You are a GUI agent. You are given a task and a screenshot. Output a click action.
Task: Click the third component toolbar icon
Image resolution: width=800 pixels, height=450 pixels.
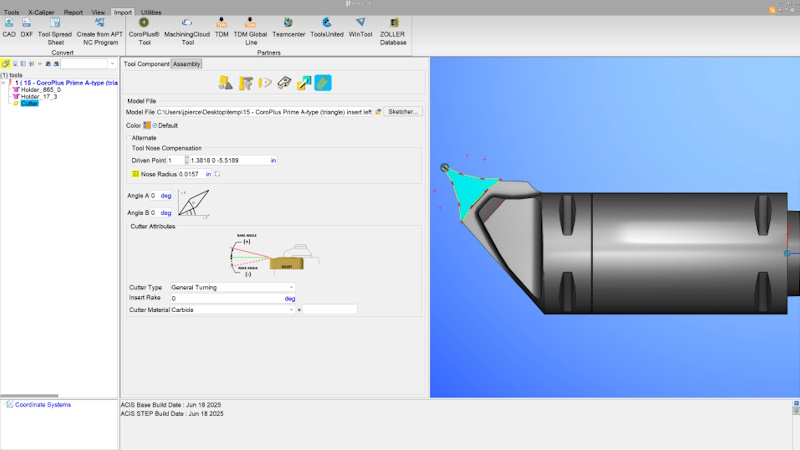click(x=265, y=83)
